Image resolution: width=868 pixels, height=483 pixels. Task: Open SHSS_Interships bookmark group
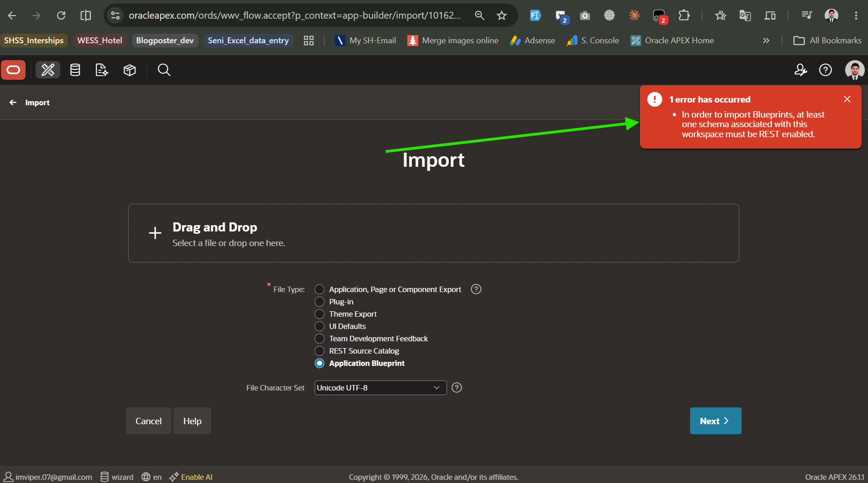[x=34, y=41]
